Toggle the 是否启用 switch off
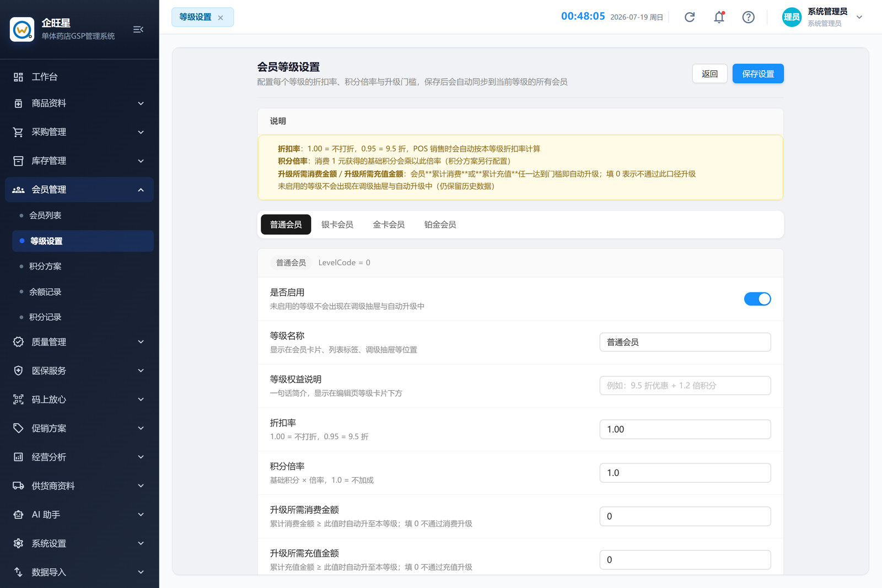 757,299
